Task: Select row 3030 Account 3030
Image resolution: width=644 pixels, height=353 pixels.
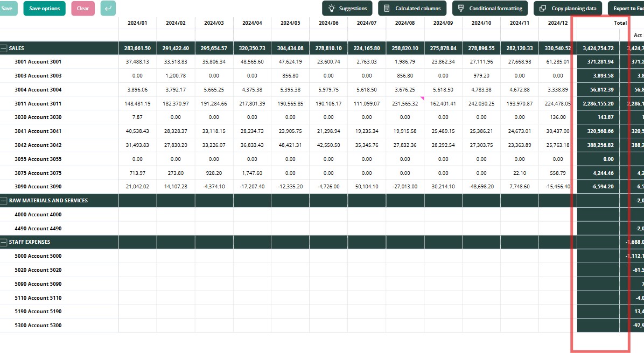Action: (x=38, y=117)
